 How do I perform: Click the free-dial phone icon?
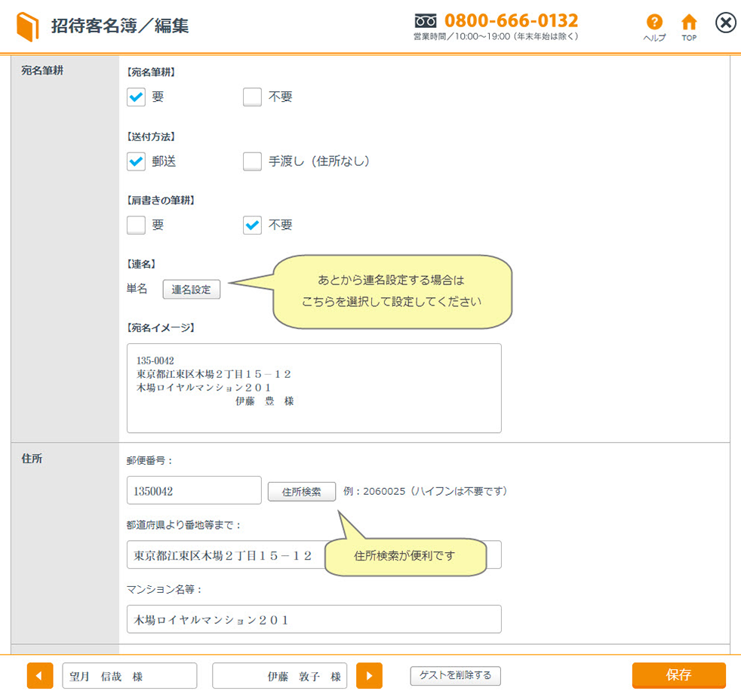point(426,21)
